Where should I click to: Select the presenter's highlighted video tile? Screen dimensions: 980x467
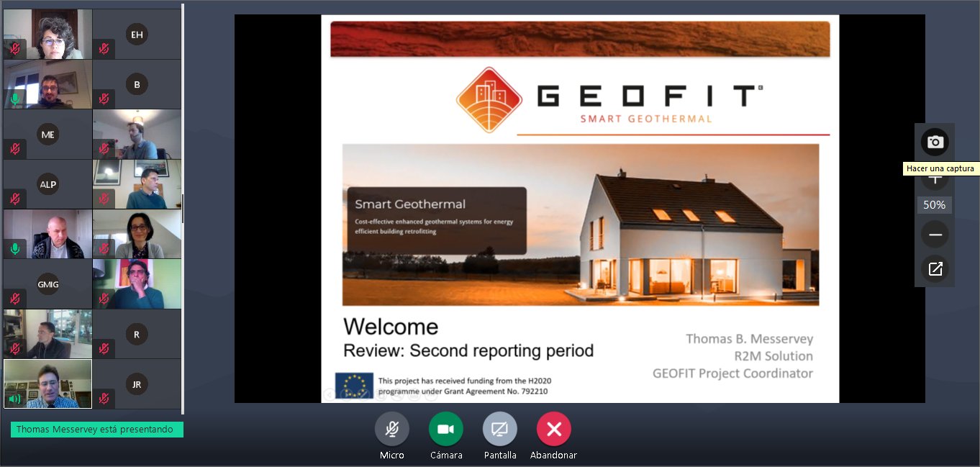tap(47, 384)
